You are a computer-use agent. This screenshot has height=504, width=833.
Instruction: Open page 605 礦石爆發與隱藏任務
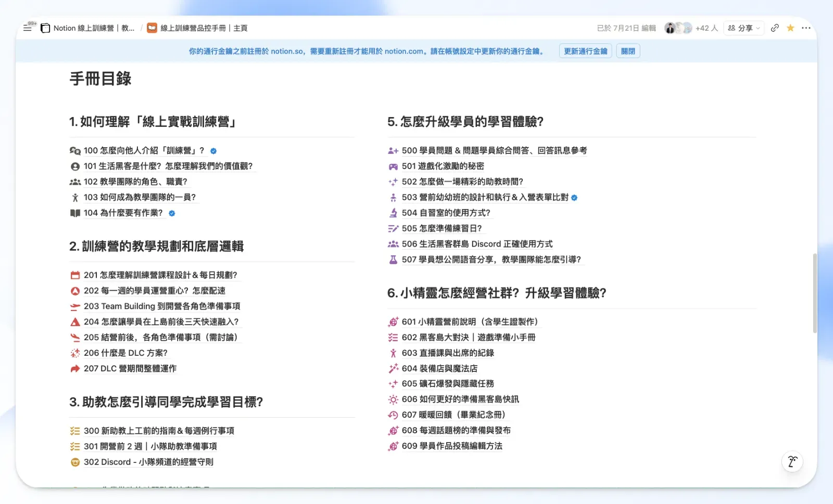coord(448,384)
